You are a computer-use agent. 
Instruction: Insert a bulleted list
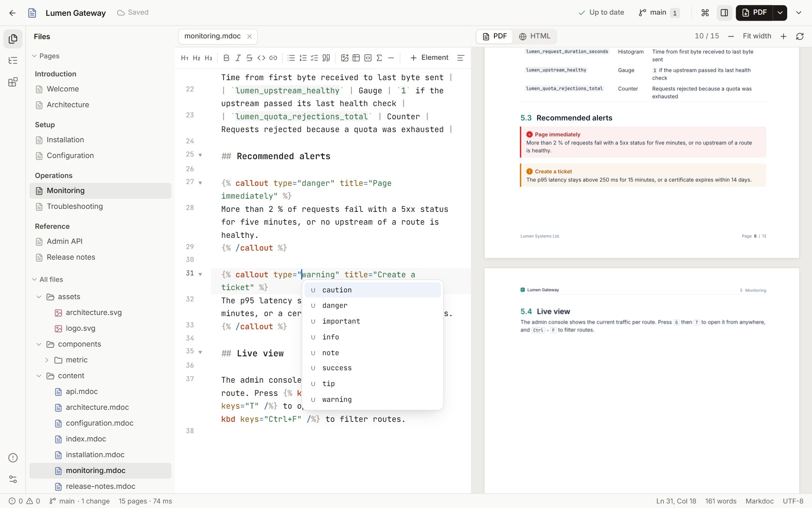(x=291, y=58)
